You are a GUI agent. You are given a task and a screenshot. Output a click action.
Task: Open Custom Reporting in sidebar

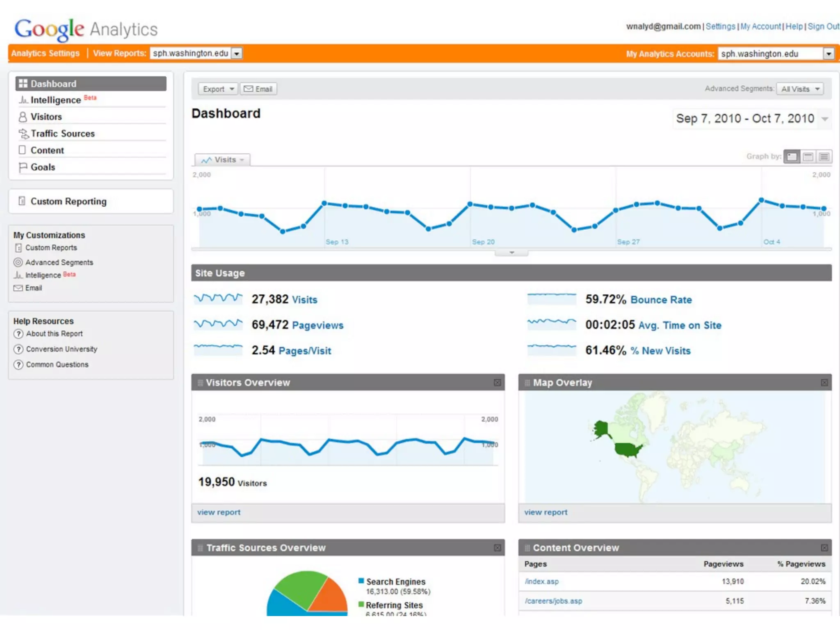[68, 201]
